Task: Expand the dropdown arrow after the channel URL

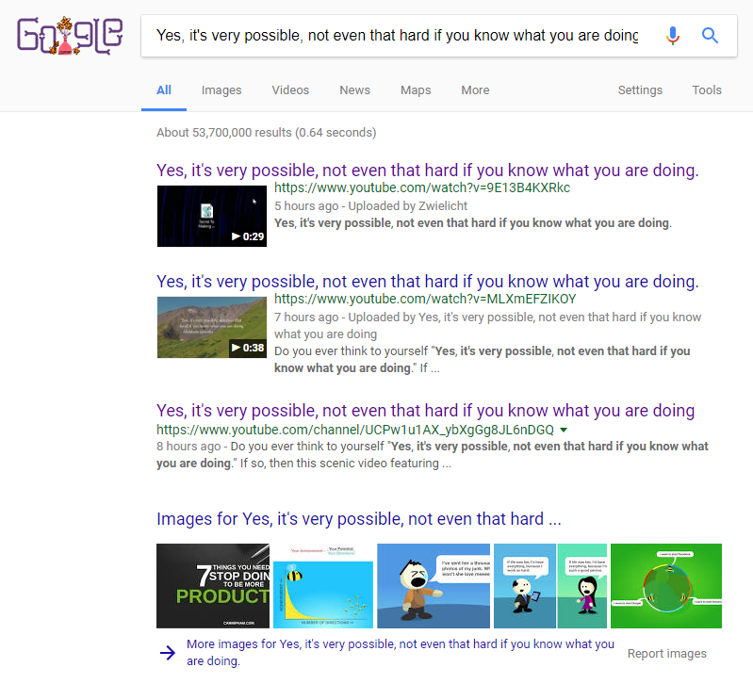Action: [x=564, y=430]
